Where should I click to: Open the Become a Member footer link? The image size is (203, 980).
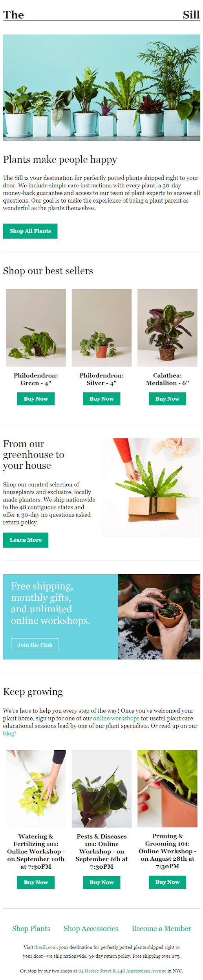pyautogui.click(x=161, y=928)
